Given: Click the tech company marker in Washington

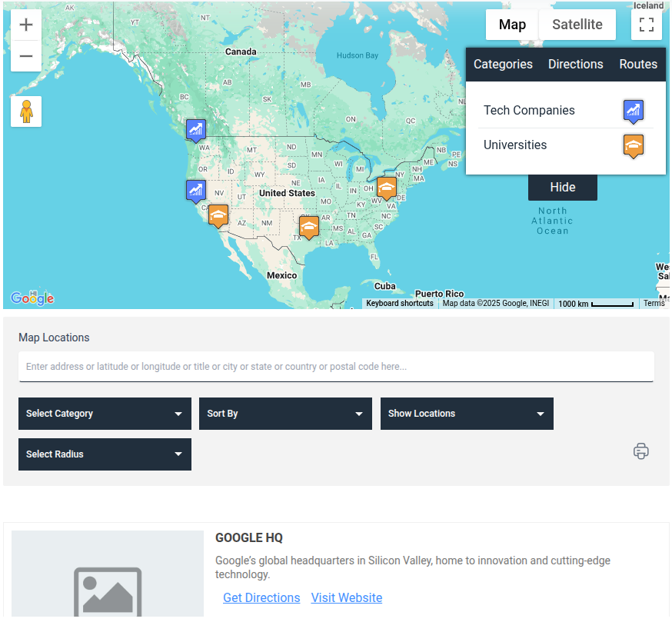Looking at the screenshot, I should (x=196, y=130).
